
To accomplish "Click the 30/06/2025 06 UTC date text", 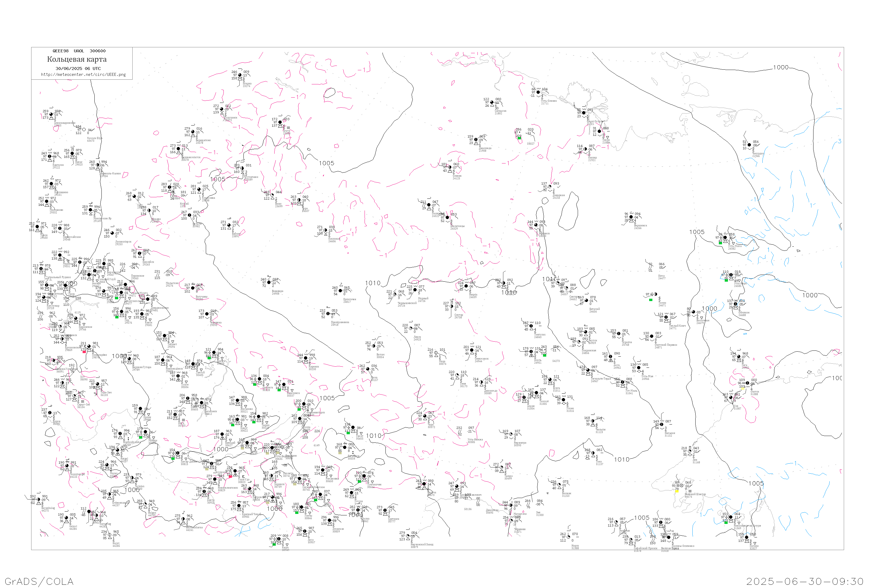I will coord(78,68).
